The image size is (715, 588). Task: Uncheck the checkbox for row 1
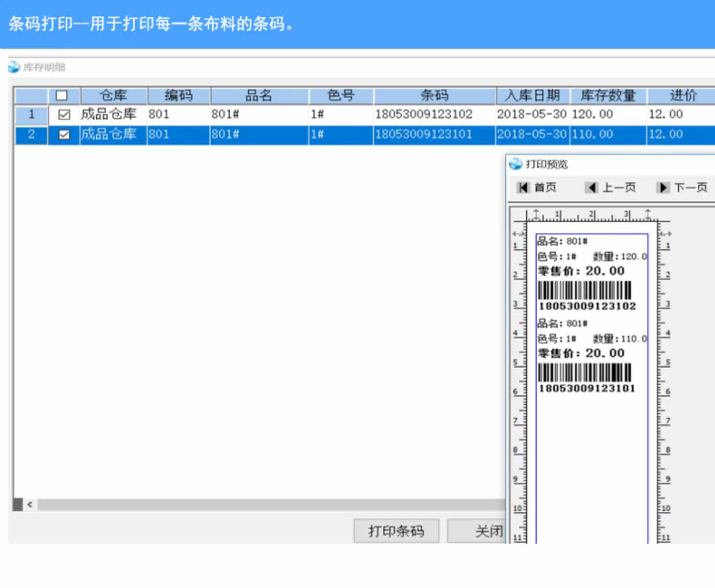(64, 114)
